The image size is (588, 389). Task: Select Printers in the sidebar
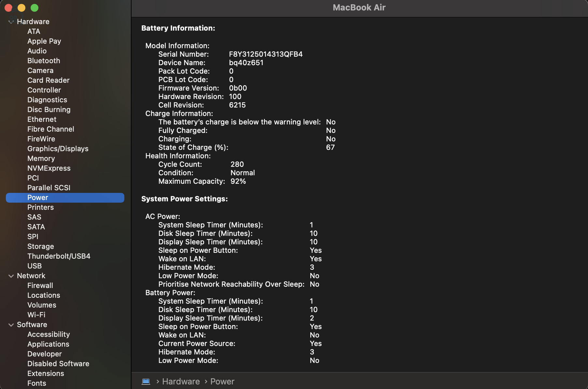click(x=41, y=208)
